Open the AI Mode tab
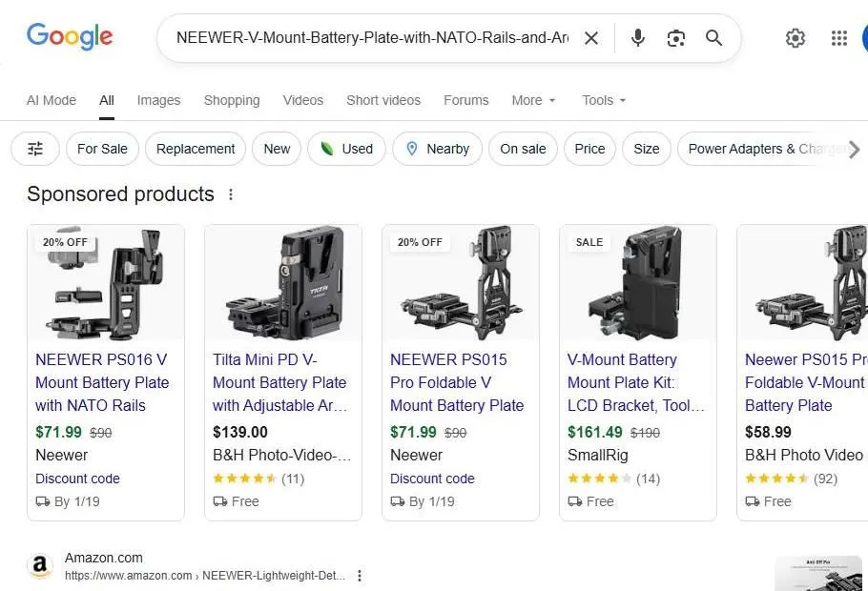Screen dimensions: 868x591 click(x=51, y=100)
